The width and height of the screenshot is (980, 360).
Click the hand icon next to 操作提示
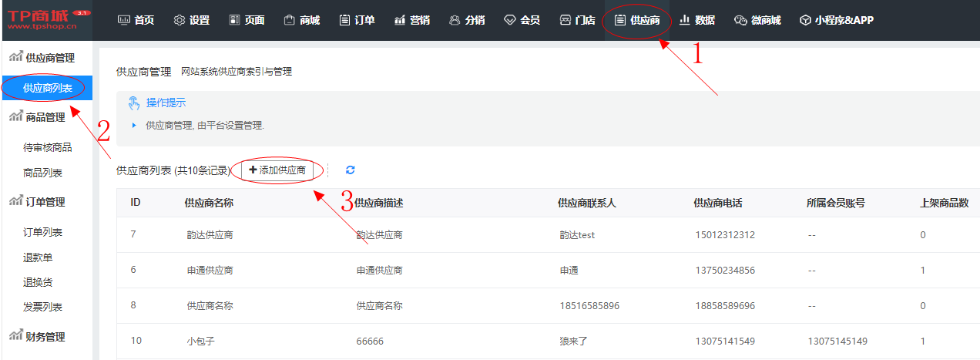click(x=134, y=103)
